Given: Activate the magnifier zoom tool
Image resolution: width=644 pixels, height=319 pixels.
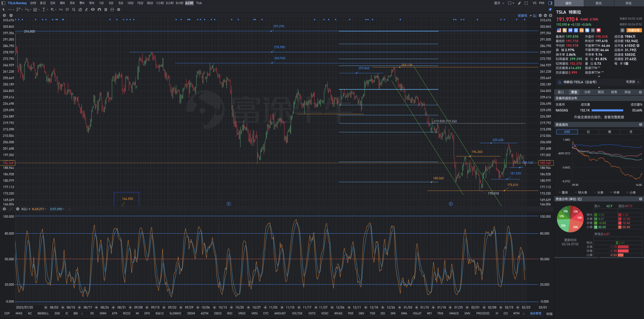Looking at the screenshot, I should pyautogui.click(x=74, y=9).
